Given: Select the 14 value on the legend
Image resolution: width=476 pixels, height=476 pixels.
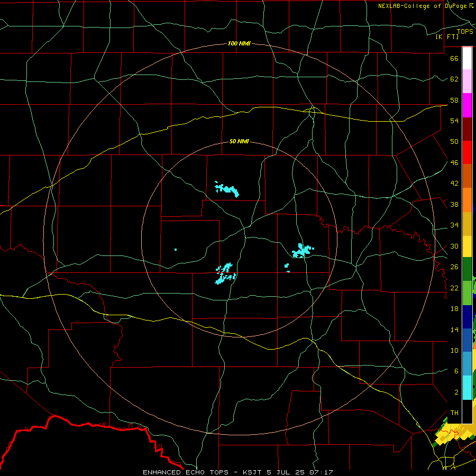Looking at the screenshot, I should (x=454, y=329).
